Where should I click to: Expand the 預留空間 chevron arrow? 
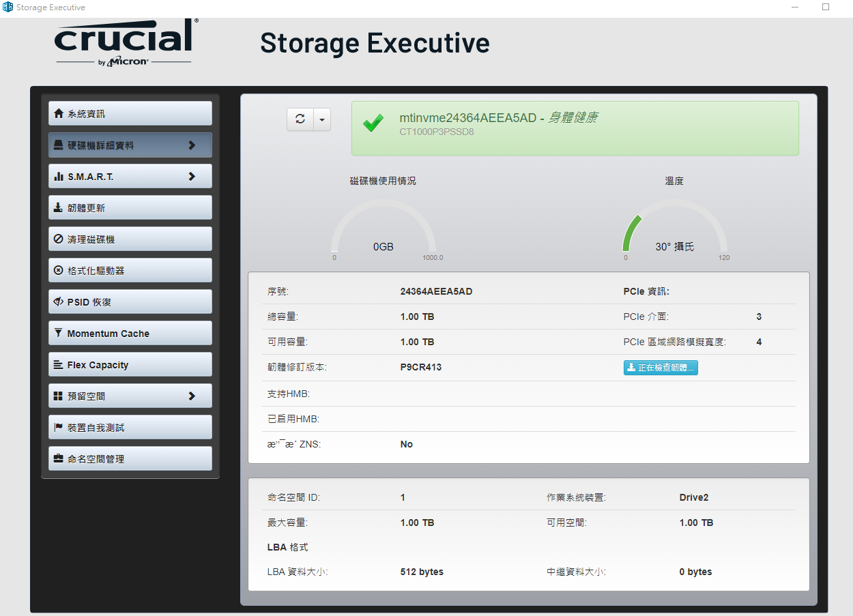tap(192, 396)
